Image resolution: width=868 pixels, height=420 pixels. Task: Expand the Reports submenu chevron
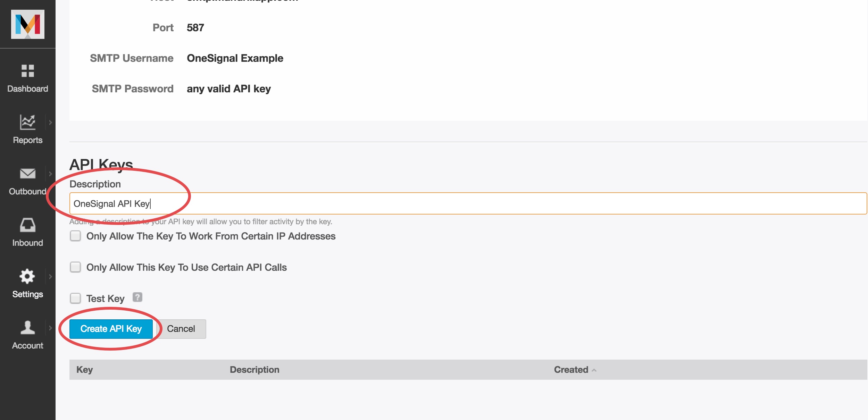[x=51, y=123]
